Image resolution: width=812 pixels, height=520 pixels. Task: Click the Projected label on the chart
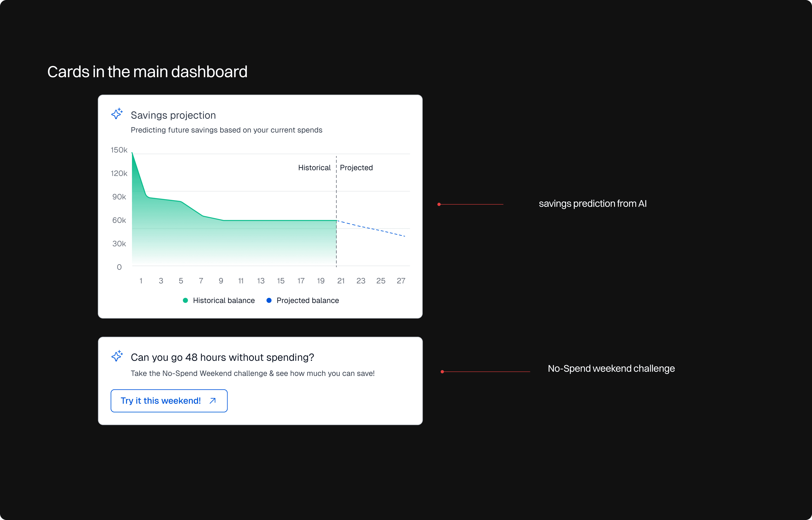(356, 168)
